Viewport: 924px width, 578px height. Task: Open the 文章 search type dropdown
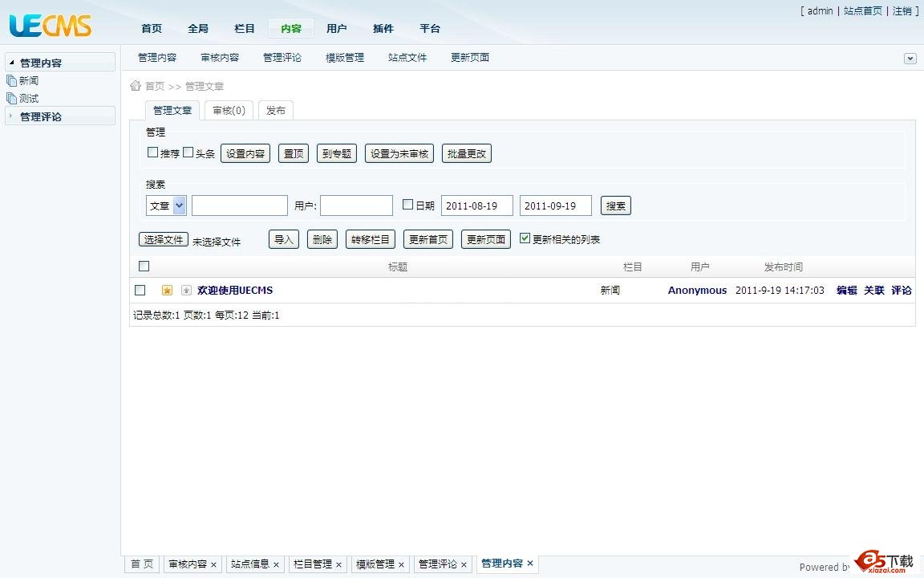pyautogui.click(x=166, y=206)
